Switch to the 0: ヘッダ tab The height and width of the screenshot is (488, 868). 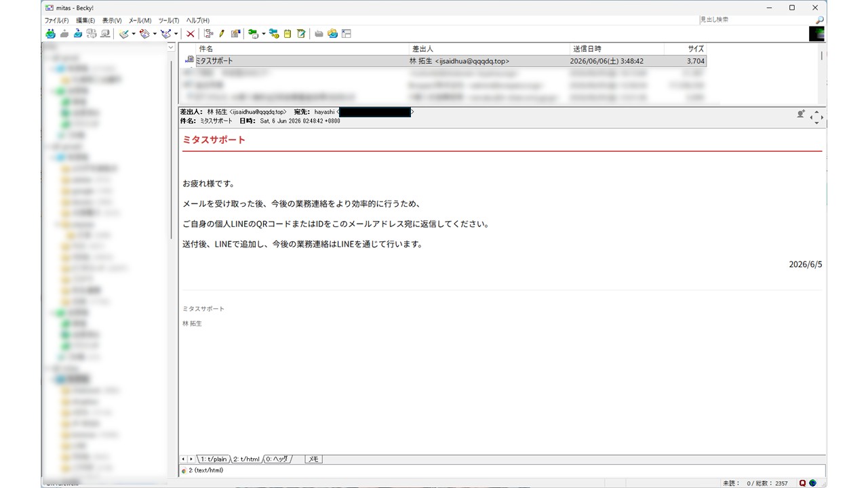coord(278,459)
